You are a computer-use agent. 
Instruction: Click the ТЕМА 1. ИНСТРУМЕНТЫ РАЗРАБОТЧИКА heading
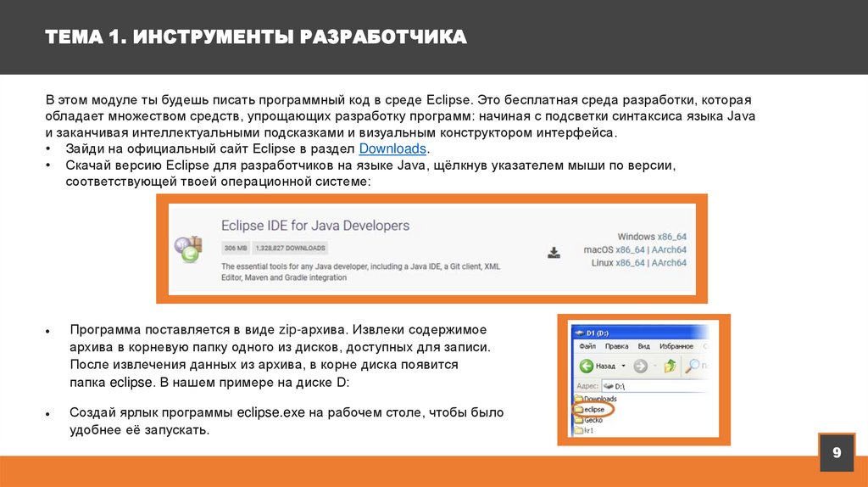[256, 37]
